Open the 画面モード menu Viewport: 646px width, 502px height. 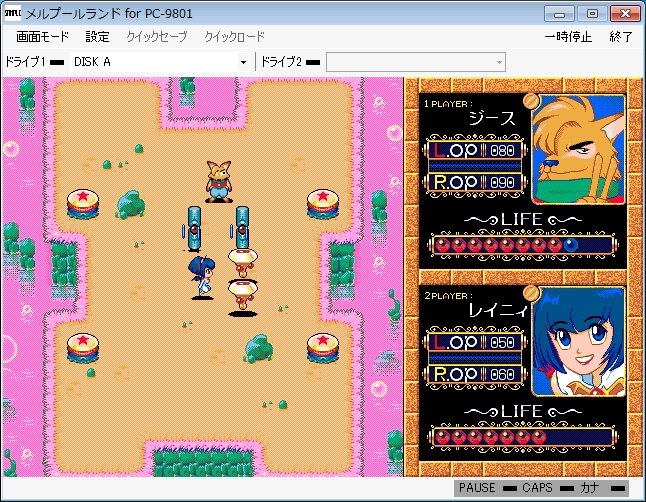42,37
